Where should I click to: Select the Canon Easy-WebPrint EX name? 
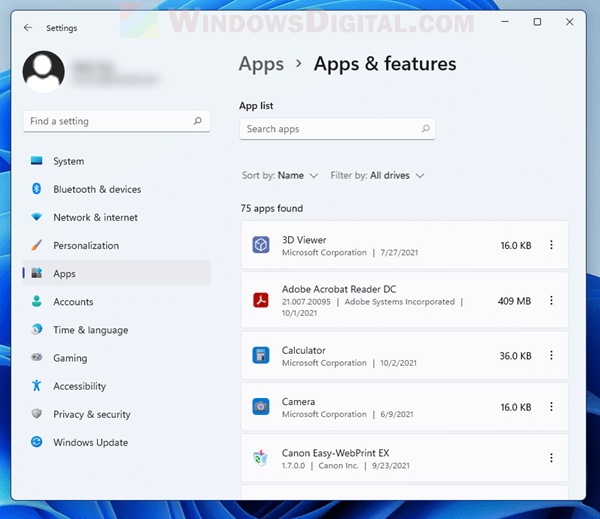[x=336, y=453]
